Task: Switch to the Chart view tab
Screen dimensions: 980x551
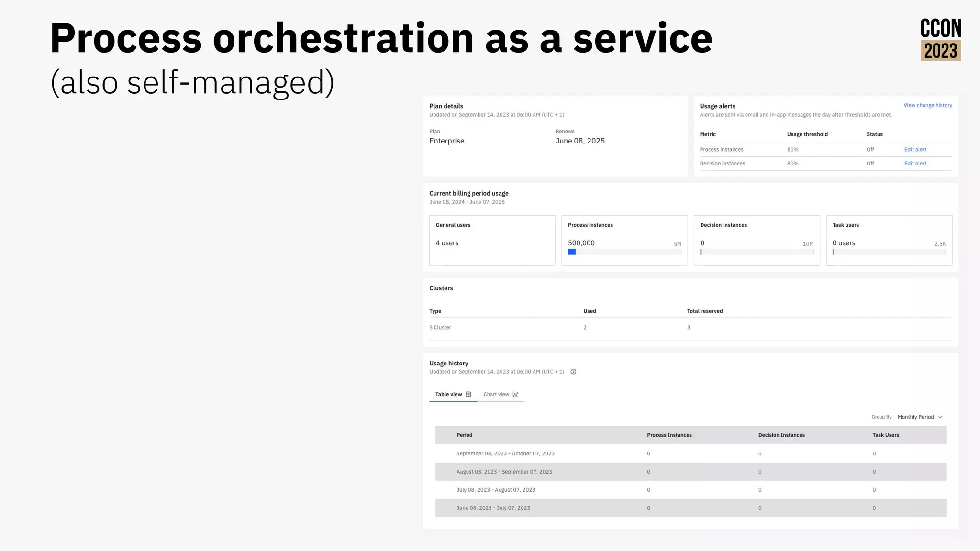Action: pyautogui.click(x=501, y=394)
